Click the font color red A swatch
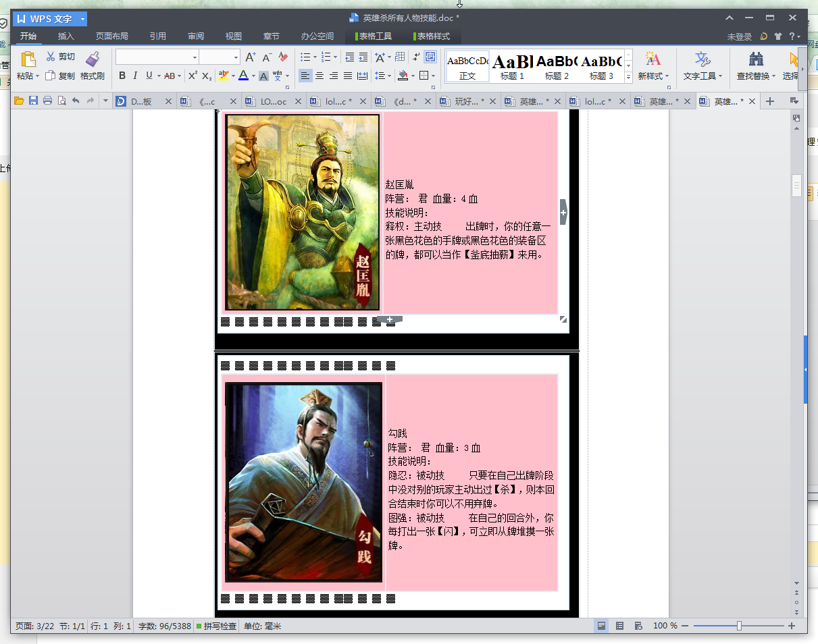 243,76
